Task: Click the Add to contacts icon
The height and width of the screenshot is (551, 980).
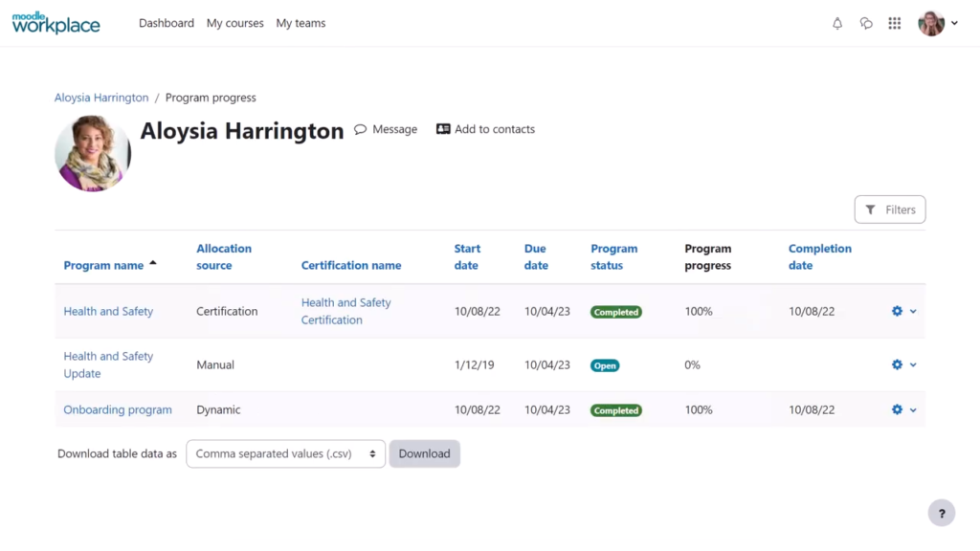Action: click(444, 129)
